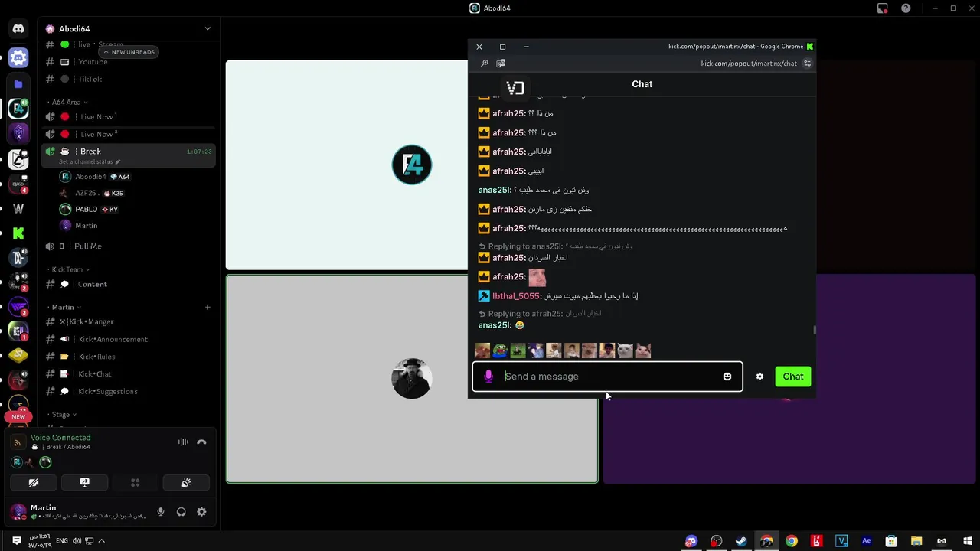Share your screen in voice panel
This screenshot has height=551, width=980.
coord(84,482)
